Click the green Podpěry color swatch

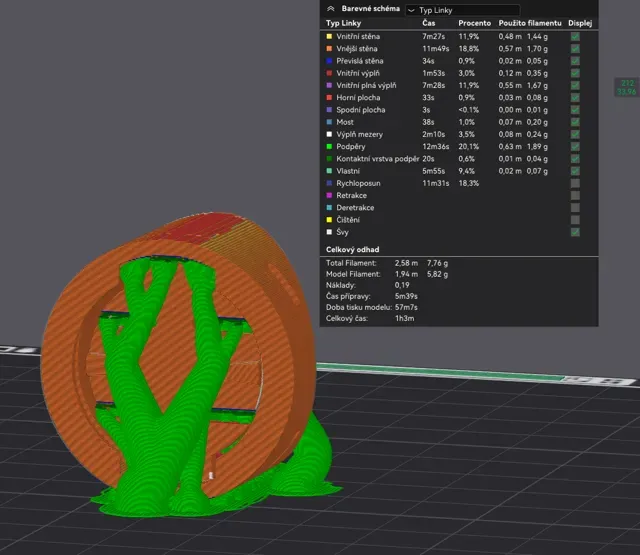tap(329, 147)
